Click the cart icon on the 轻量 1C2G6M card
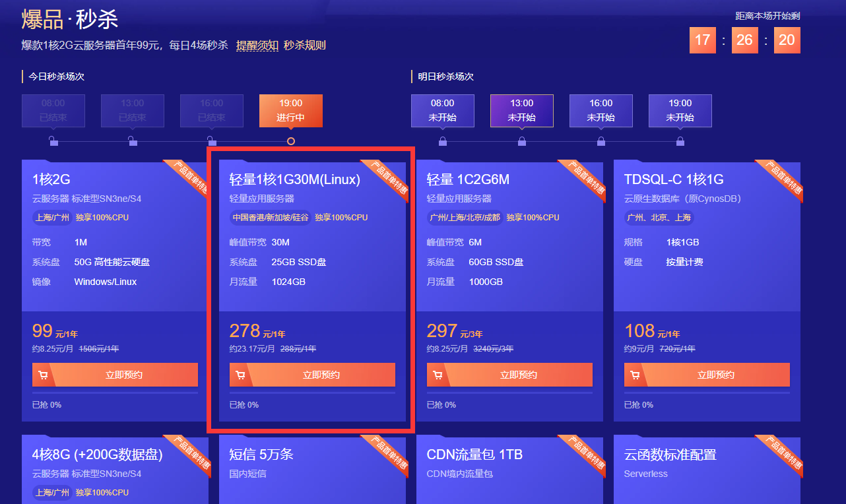The height and width of the screenshot is (504, 846). pos(438,375)
